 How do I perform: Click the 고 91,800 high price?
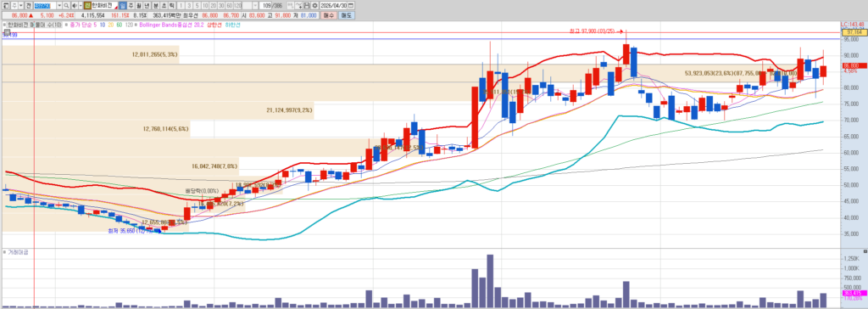coord(279,15)
